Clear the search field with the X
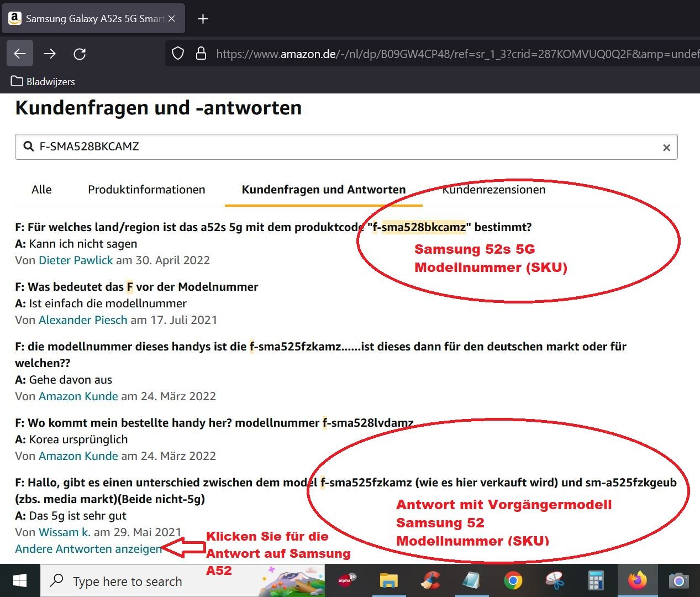 tap(666, 148)
